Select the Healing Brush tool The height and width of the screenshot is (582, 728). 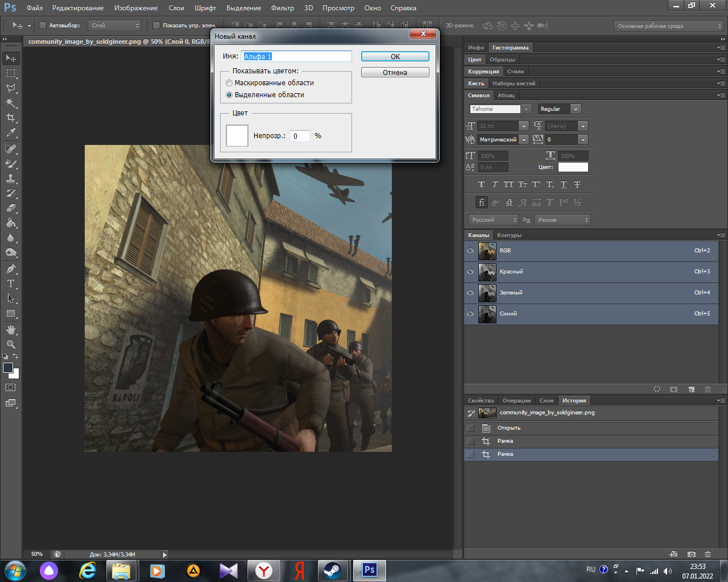click(x=11, y=149)
